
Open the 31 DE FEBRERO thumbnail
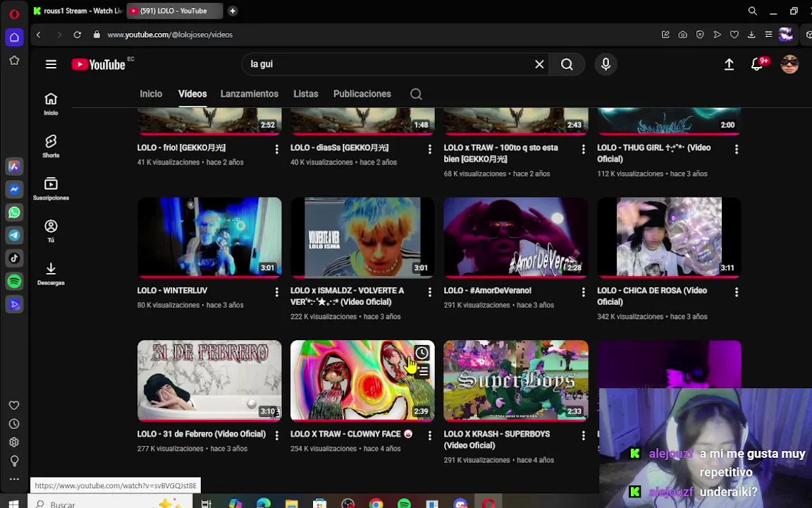tap(209, 380)
